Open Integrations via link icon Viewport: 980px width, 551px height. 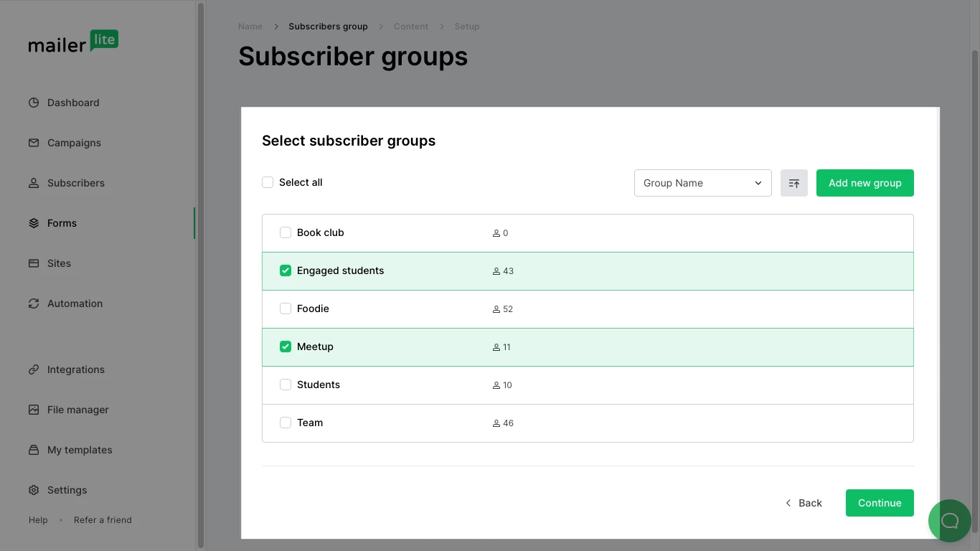click(x=34, y=369)
